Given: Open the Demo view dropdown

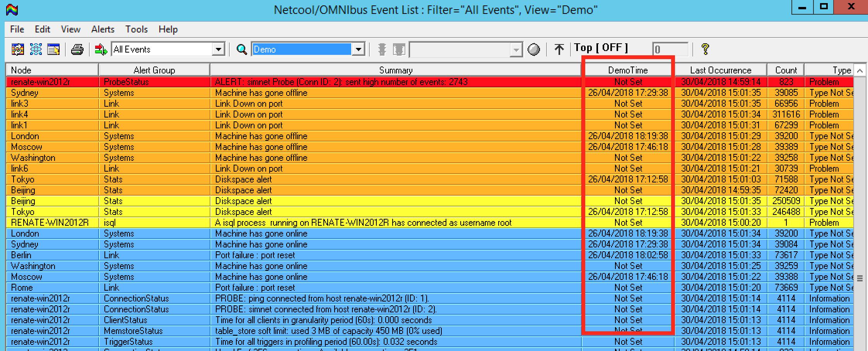Looking at the screenshot, I should [x=358, y=49].
